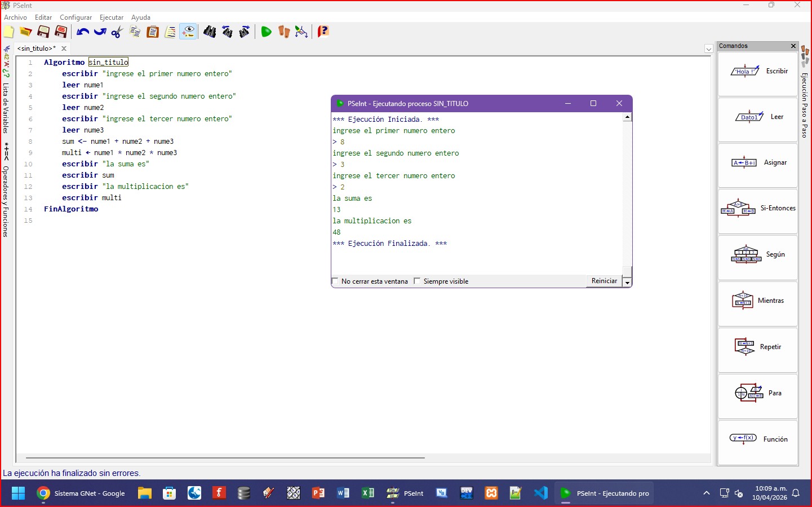
Task: Click the editor's horizontal scrollbar
Action: point(225,458)
